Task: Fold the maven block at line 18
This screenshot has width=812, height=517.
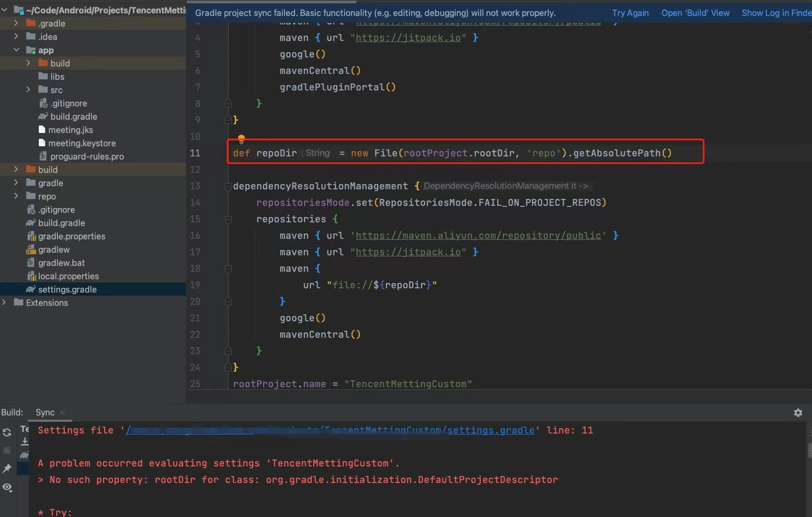Action: tap(228, 269)
